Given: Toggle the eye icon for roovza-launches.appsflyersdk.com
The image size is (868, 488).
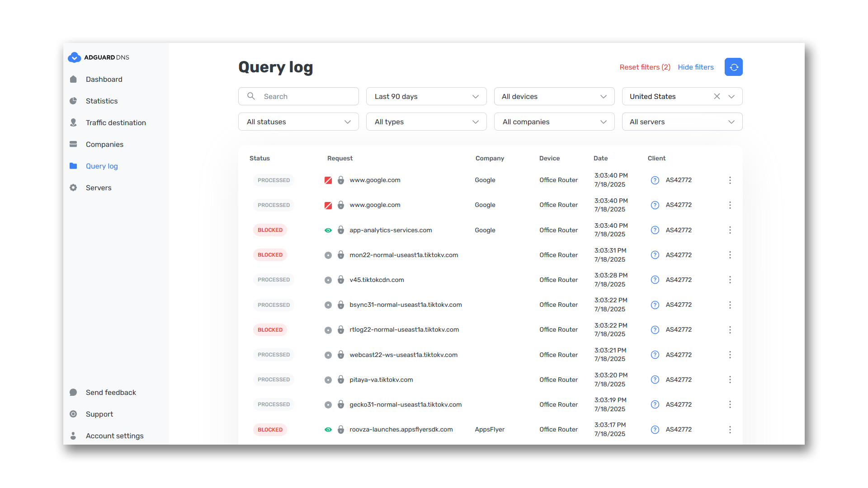Looking at the screenshot, I should coord(328,429).
